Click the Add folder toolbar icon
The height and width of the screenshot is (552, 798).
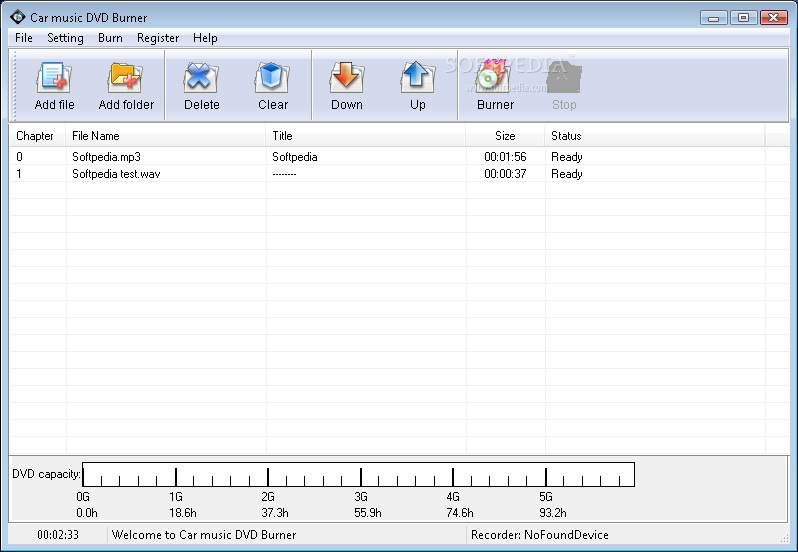pyautogui.click(x=126, y=78)
